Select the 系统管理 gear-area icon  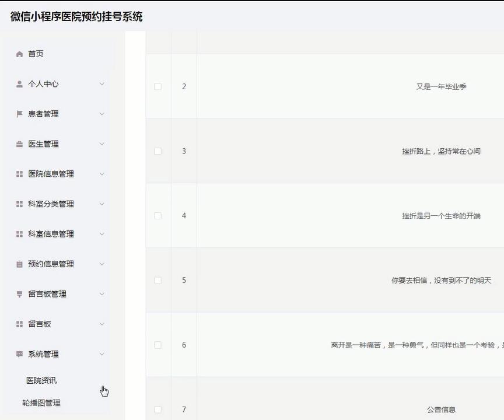18,353
